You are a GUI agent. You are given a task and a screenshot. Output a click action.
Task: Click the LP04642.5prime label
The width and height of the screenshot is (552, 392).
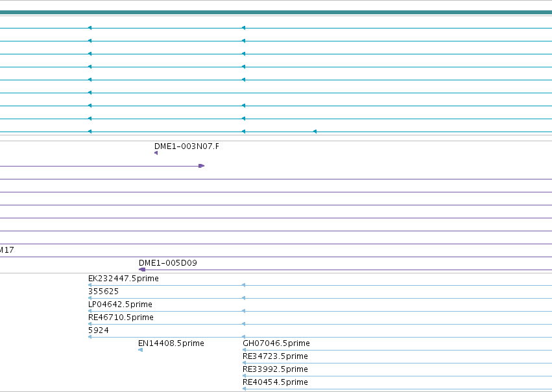click(x=121, y=305)
